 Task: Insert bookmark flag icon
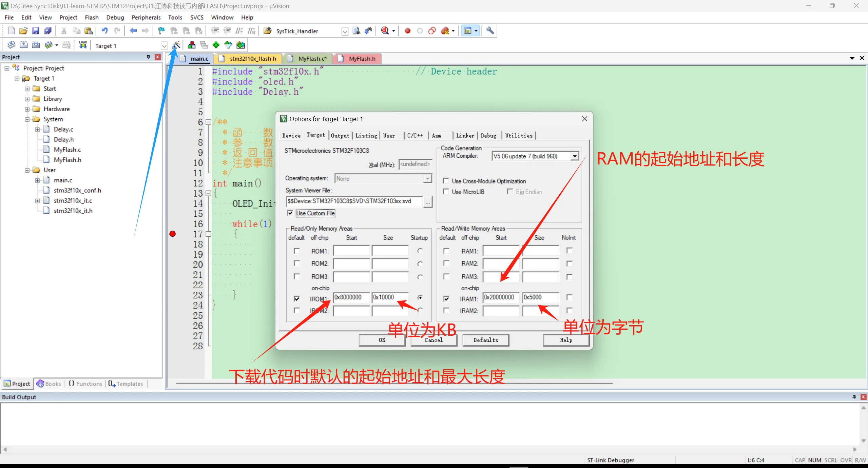161,31
